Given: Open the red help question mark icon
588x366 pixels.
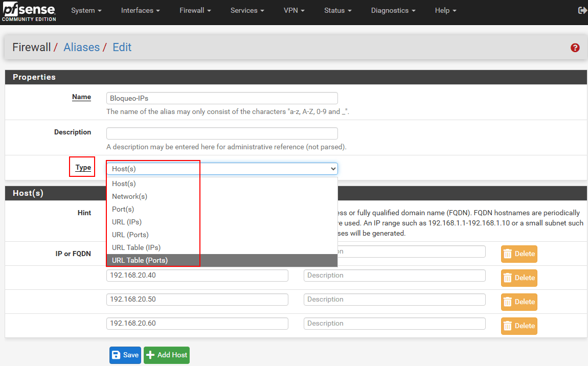Looking at the screenshot, I should [575, 48].
